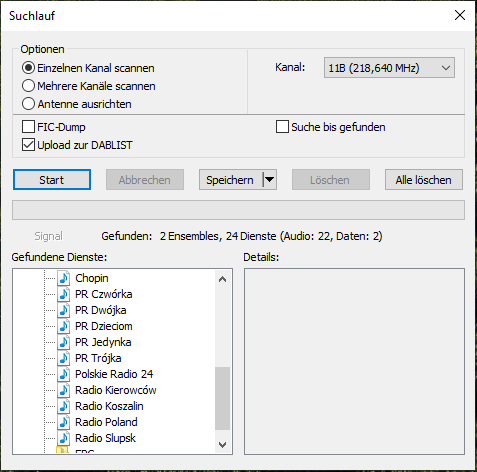Screen dimensions: 477x472
Task: Uncheck Upload zur DABLIST
Action: (x=28, y=145)
